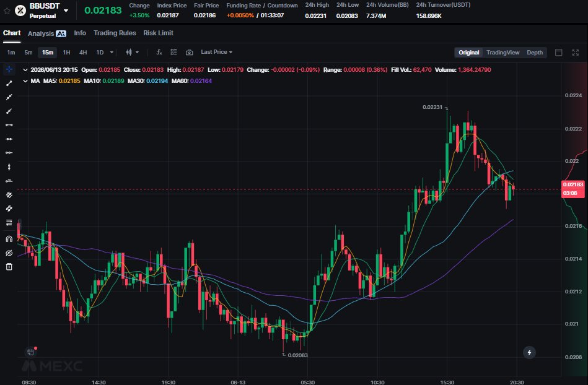The width and height of the screenshot is (588, 385).
Task: Open the Risk Limit tab
Action: pyautogui.click(x=158, y=33)
